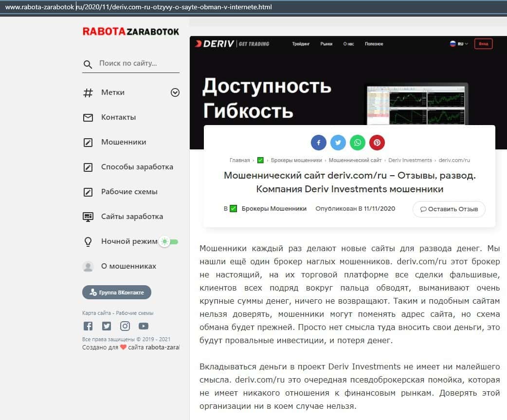This screenshot has width=507, height=420.
Task: Click the Оставить Отзыв button
Action: pyautogui.click(x=449, y=209)
